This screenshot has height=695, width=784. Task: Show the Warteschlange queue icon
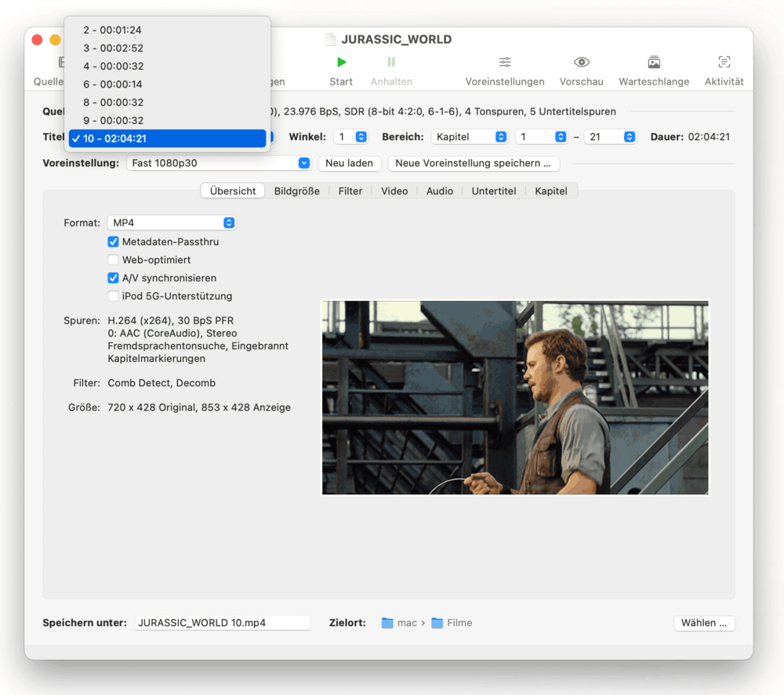[x=654, y=63]
